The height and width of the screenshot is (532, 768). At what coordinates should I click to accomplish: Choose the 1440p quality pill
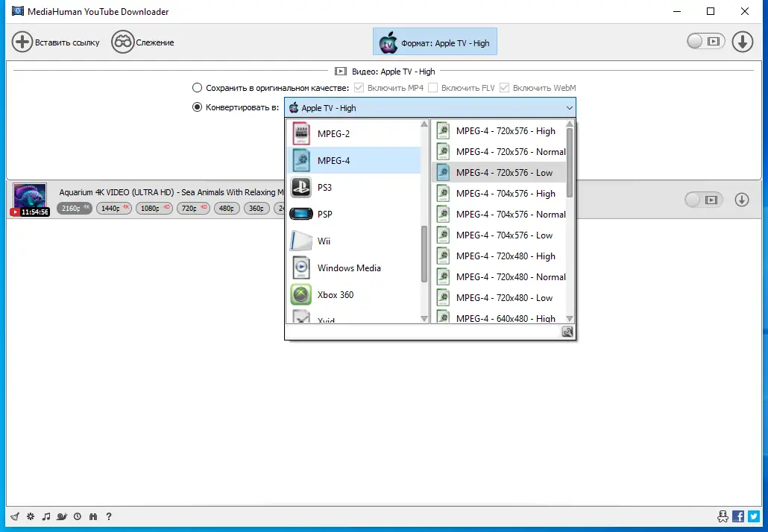click(x=114, y=208)
